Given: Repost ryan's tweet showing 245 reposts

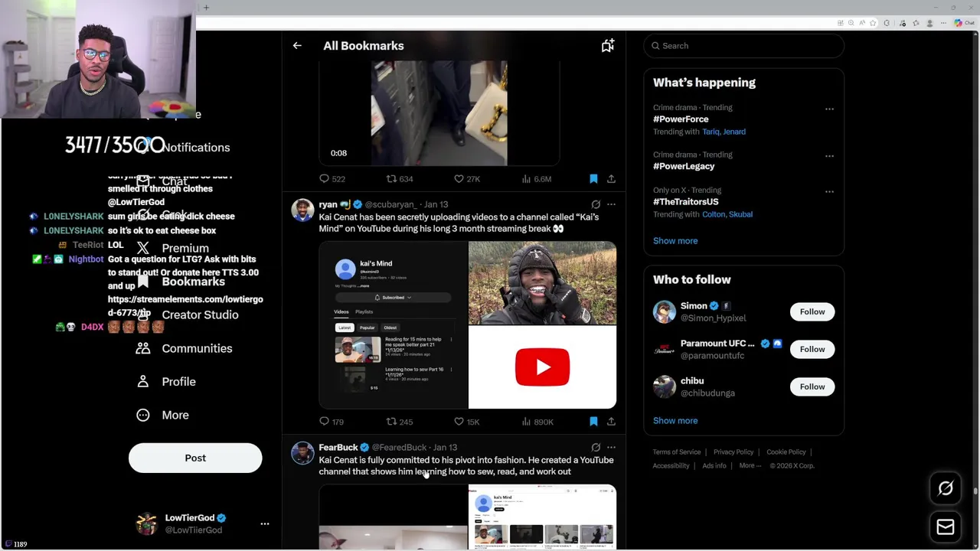Looking at the screenshot, I should [400, 422].
